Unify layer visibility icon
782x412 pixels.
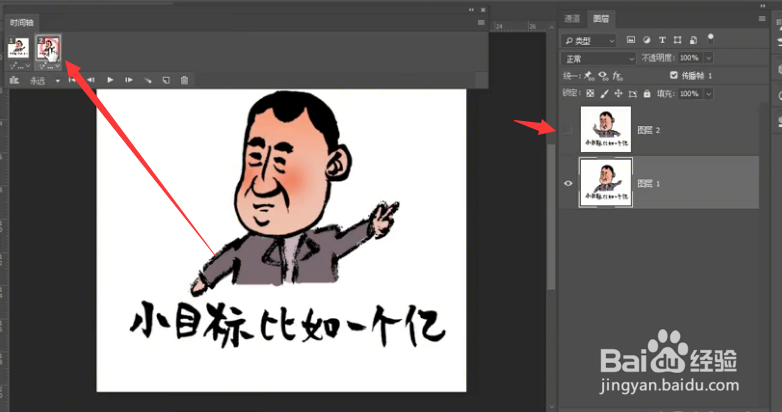click(x=603, y=76)
